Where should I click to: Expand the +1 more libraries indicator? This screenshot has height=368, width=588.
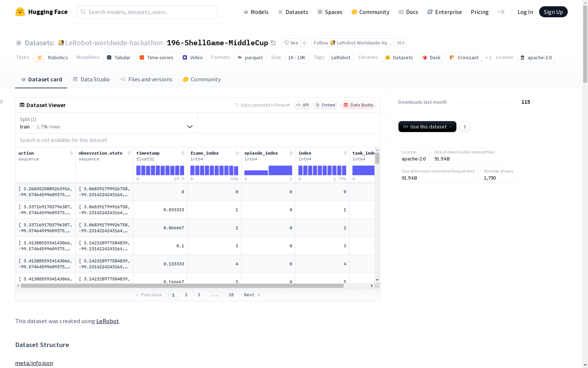488,57
